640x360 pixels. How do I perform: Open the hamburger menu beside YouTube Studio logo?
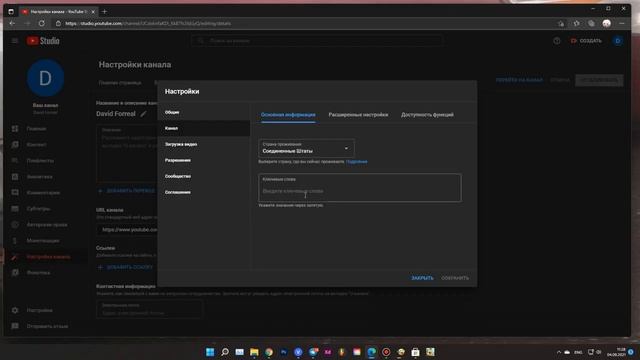coord(15,41)
